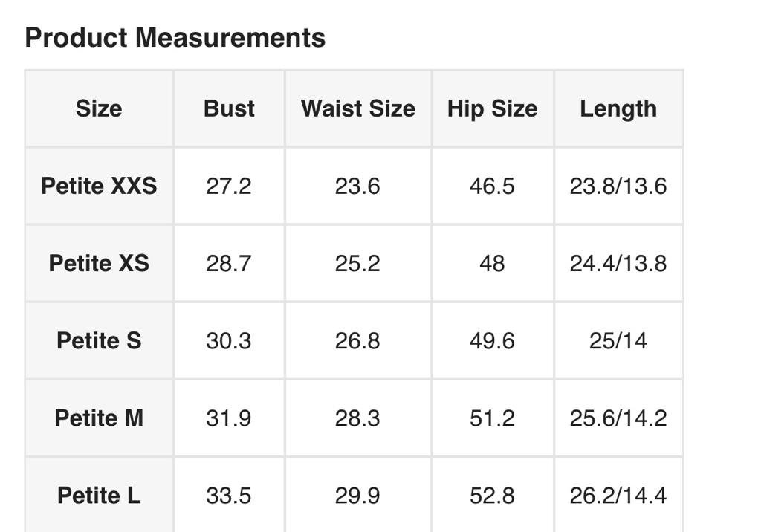Viewport: 761px width, 532px height.
Task: Select Petite M waist value 28.3
Action: pos(357,418)
